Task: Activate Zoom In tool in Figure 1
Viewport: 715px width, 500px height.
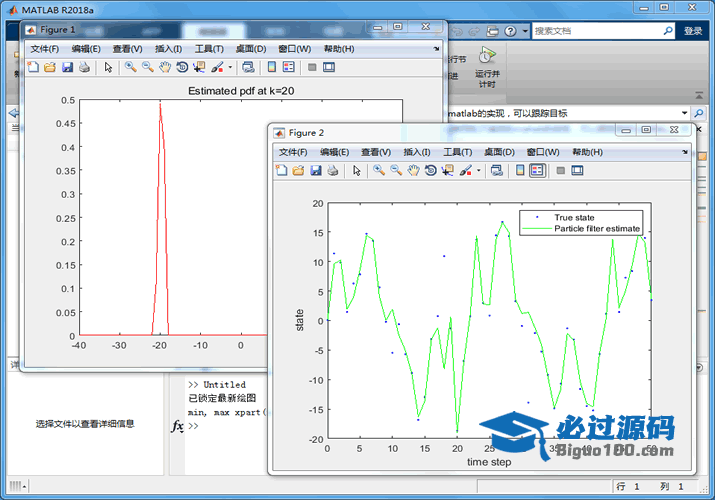Action: [x=130, y=67]
